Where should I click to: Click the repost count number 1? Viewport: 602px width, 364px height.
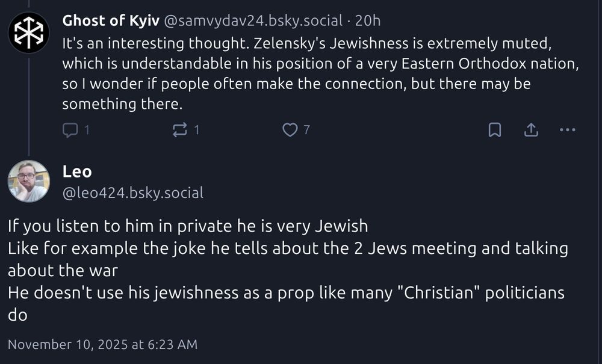196,129
